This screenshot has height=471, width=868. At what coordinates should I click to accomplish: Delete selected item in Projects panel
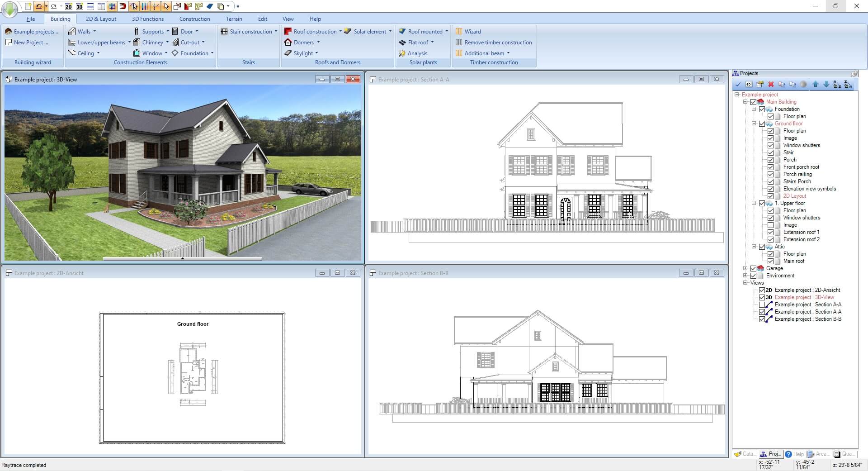(771, 85)
